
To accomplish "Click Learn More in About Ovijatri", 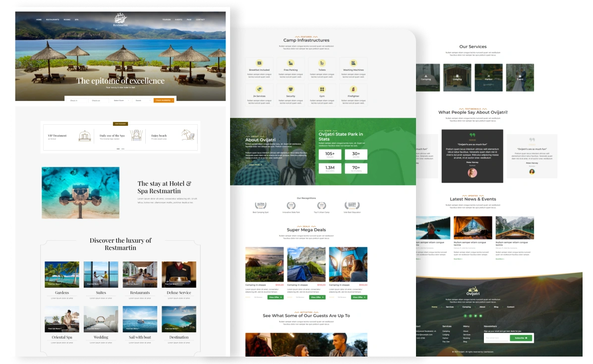I will [x=254, y=164].
